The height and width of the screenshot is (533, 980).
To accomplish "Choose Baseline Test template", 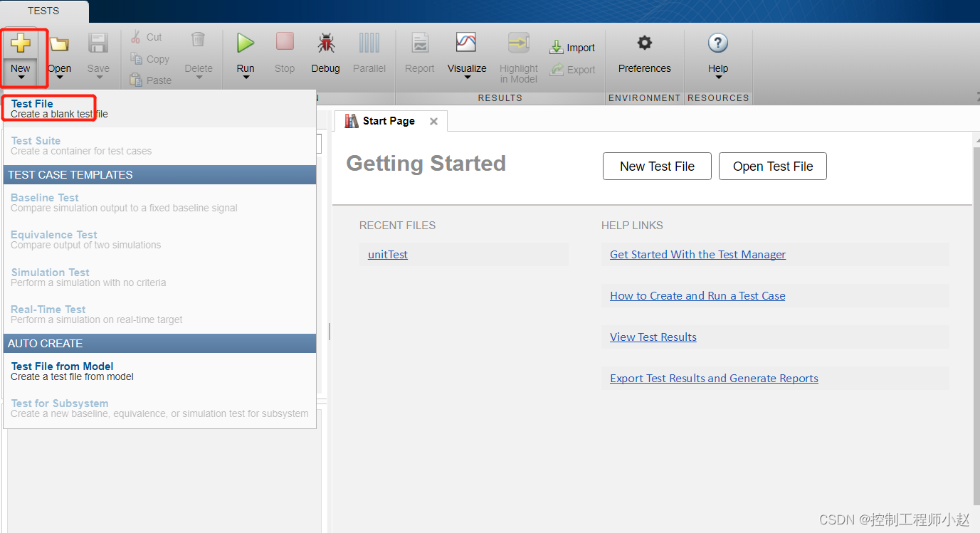I will click(159, 203).
